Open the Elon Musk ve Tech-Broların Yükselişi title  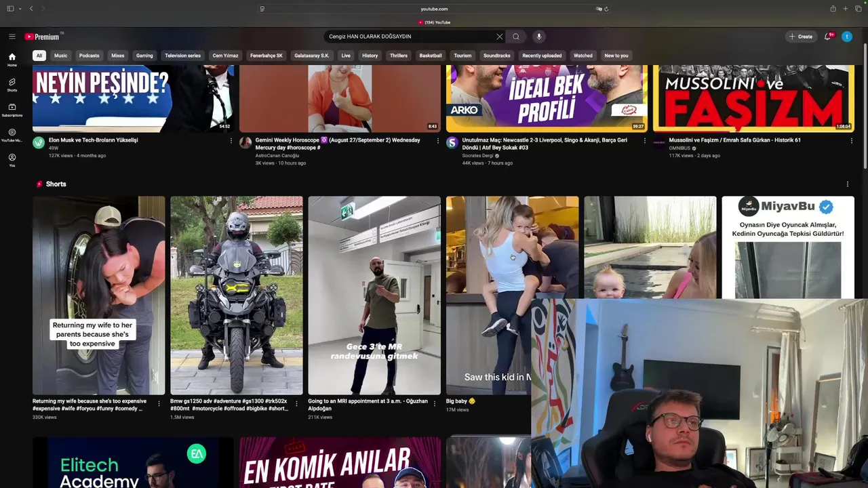pos(93,140)
